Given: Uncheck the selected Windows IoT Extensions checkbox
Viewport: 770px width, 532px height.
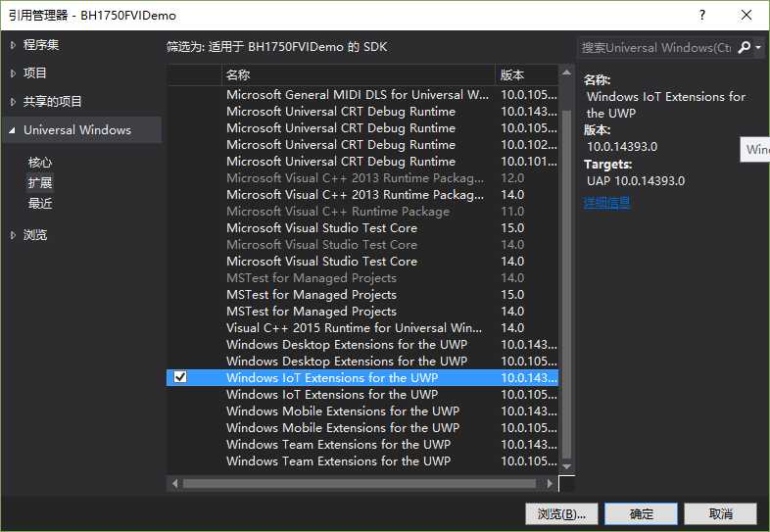Looking at the screenshot, I should click(x=180, y=377).
